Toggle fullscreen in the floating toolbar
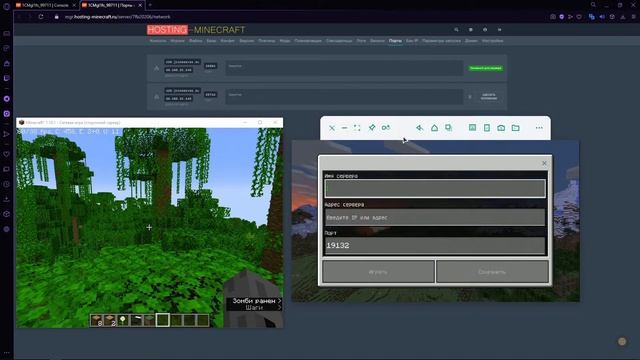Image resolution: width=640 pixels, height=360 pixels. point(357,128)
